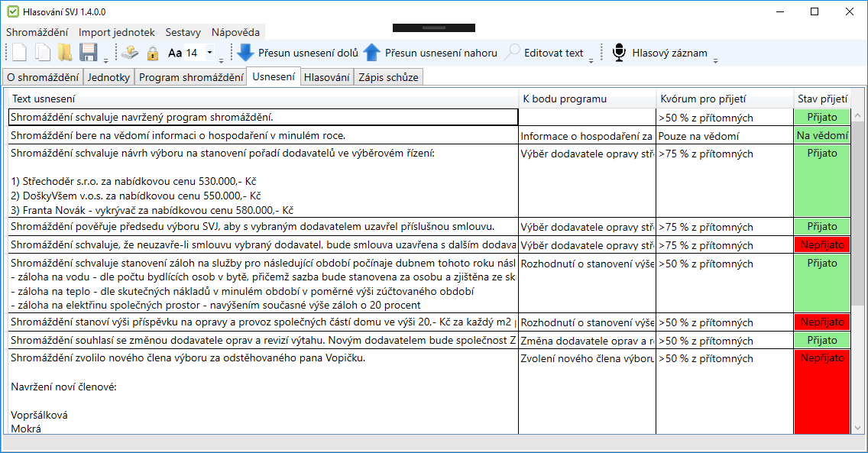The height and width of the screenshot is (453, 868).
Task: Click Nepřijato status of the 'nového člena výboru' row
Action: 822,392
